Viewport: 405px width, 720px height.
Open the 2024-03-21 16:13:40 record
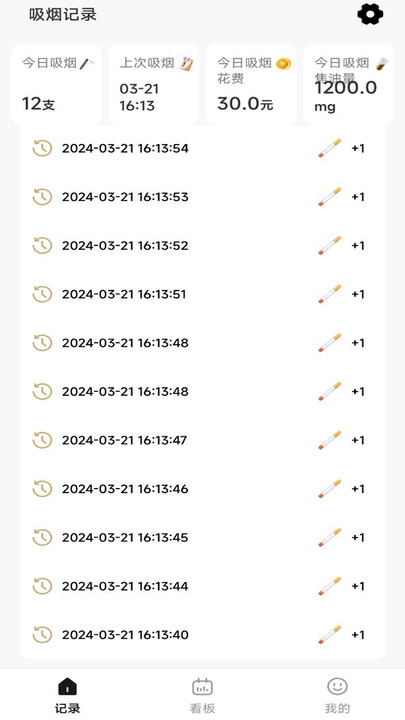click(x=202, y=635)
